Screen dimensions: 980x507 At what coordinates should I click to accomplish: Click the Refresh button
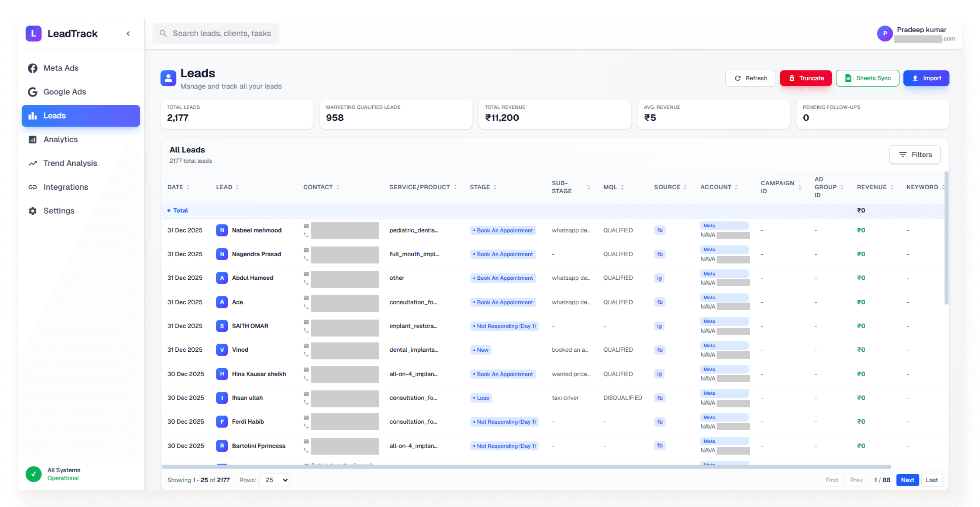click(x=750, y=78)
